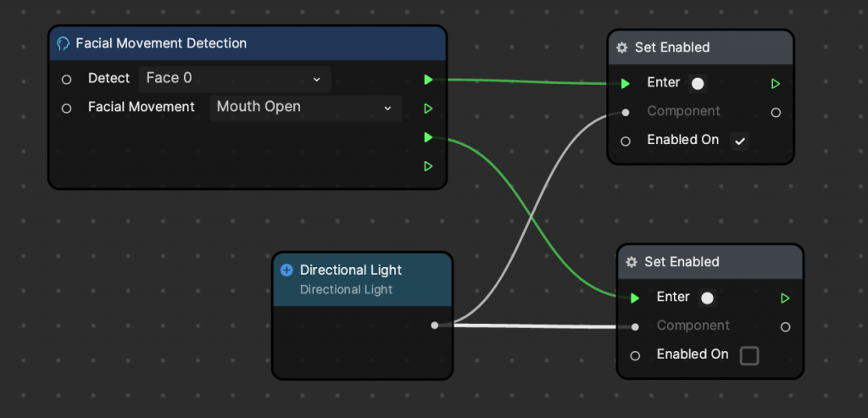Click the gear icon of the lower Set Enabled node

tap(632, 262)
